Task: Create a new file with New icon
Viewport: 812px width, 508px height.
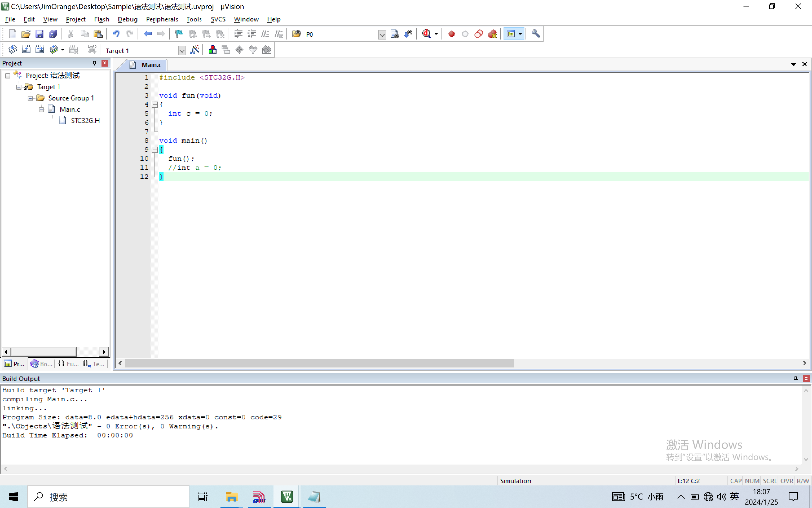Action: 12,34
